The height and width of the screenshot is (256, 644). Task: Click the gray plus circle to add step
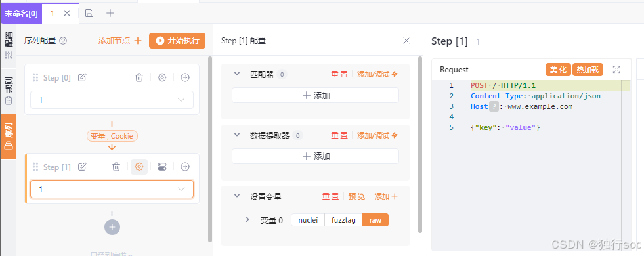point(112,227)
